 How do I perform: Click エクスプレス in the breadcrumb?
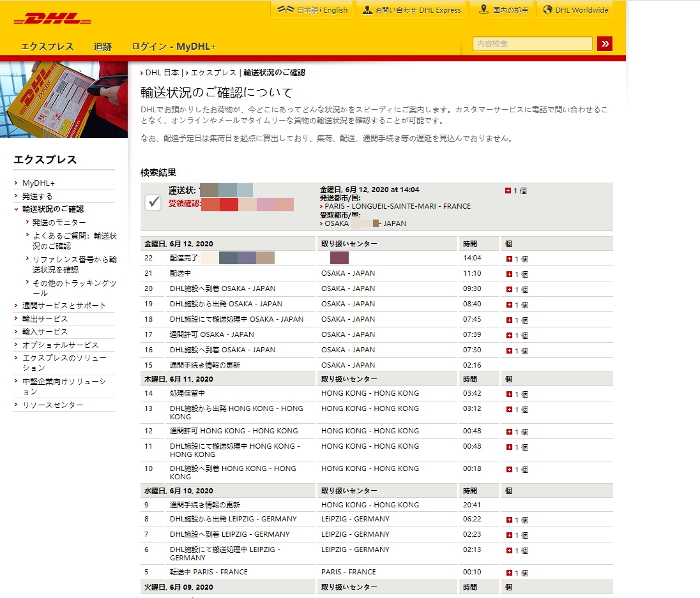click(x=213, y=72)
